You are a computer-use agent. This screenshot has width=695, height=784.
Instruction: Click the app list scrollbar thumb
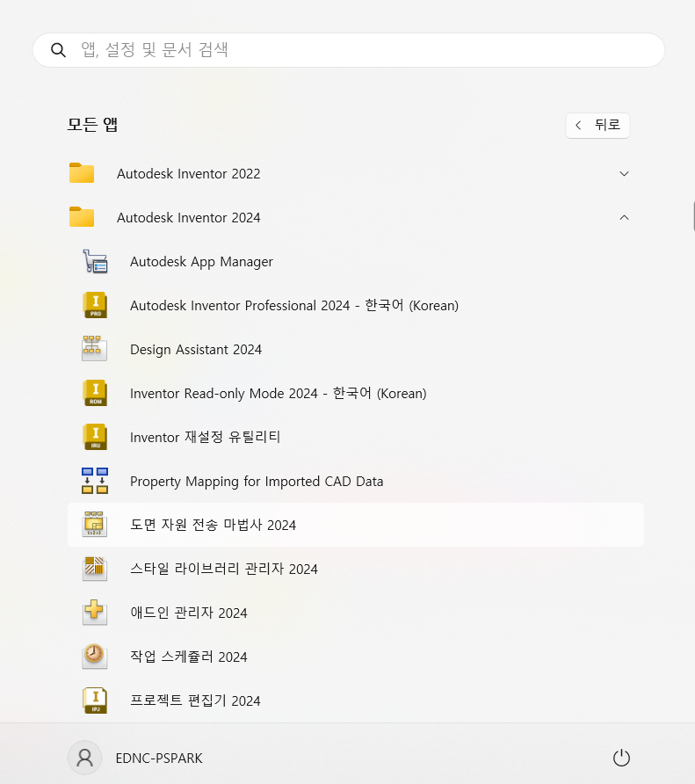pos(693,216)
